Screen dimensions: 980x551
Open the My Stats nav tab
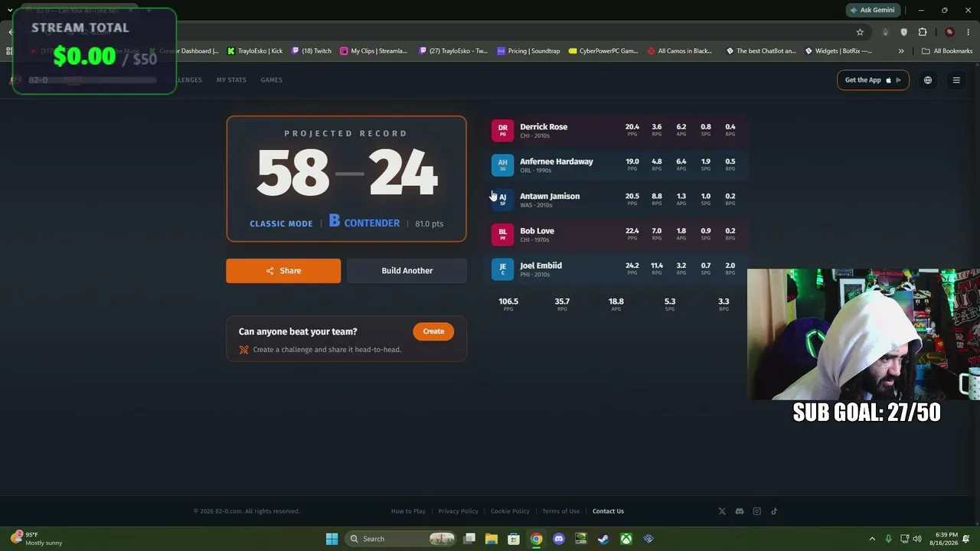[231, 80]
